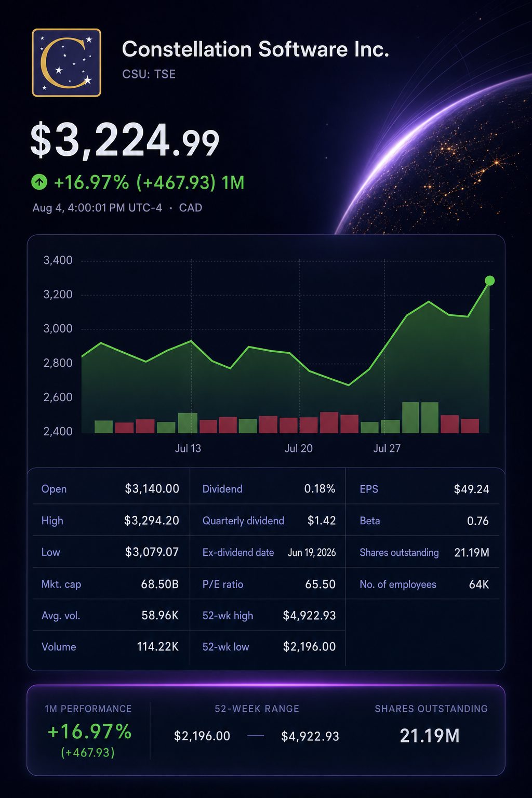Click the +16.97% (+467.93) 1M change text
532x798 pixels.
149,182
